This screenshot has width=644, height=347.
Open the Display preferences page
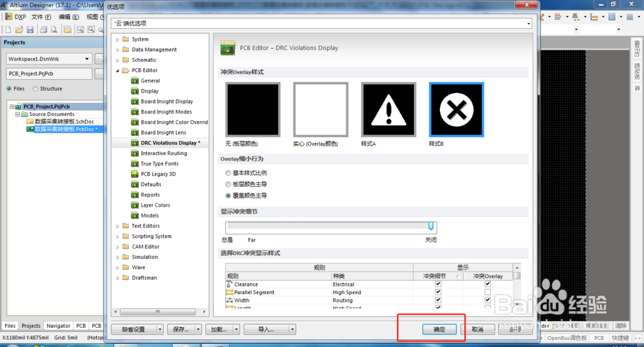149,91
